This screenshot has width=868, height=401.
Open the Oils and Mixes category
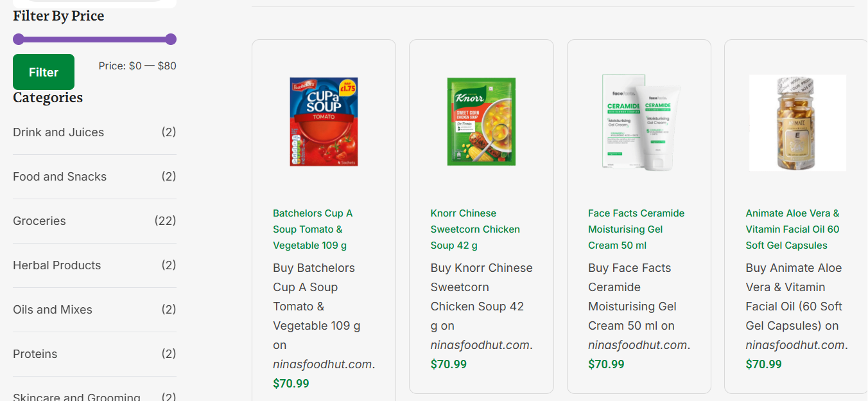click(53, 310)
